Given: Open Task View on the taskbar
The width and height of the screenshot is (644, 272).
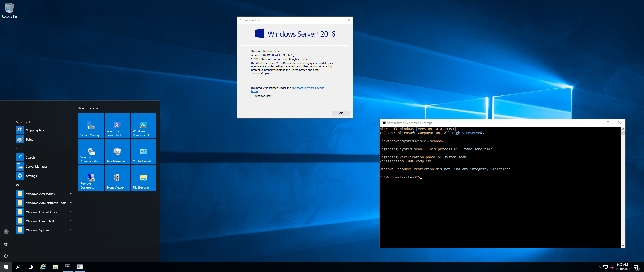Looking at the screenshot, I should pos(30,267).
